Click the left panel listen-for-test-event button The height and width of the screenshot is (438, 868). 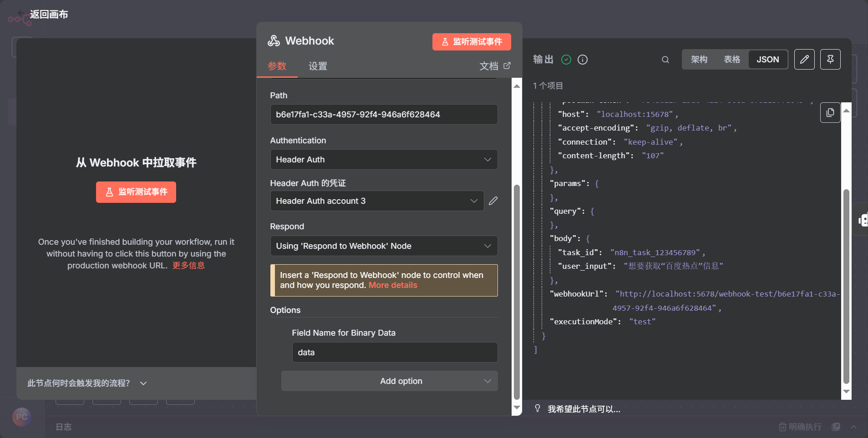point(136,192)
